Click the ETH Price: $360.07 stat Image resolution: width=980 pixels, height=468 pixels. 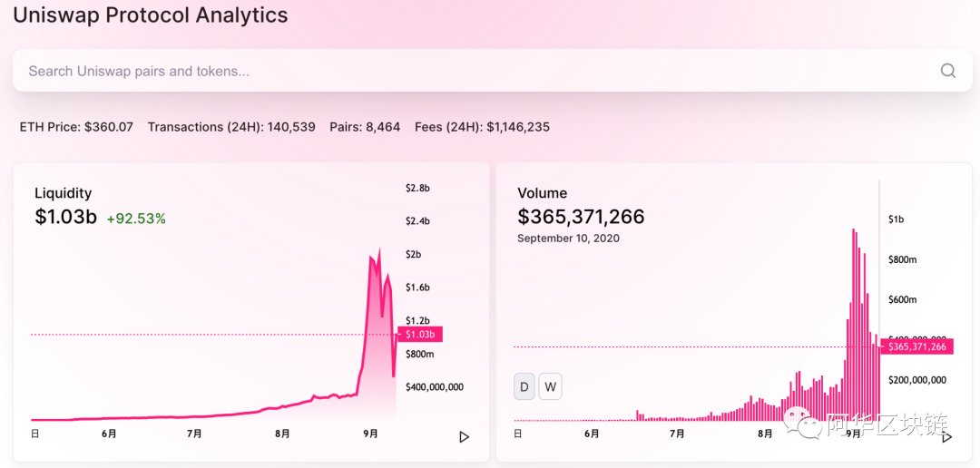76,128
